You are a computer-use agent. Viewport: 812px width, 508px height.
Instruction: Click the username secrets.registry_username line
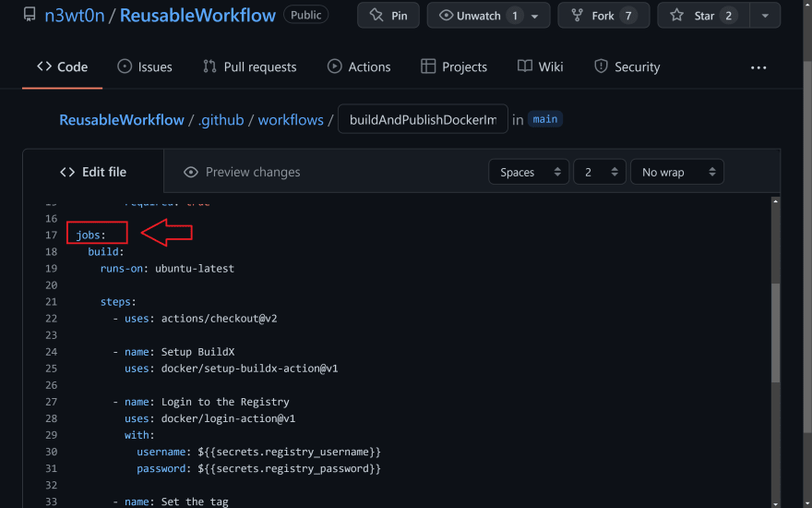(x=259, y=452)
